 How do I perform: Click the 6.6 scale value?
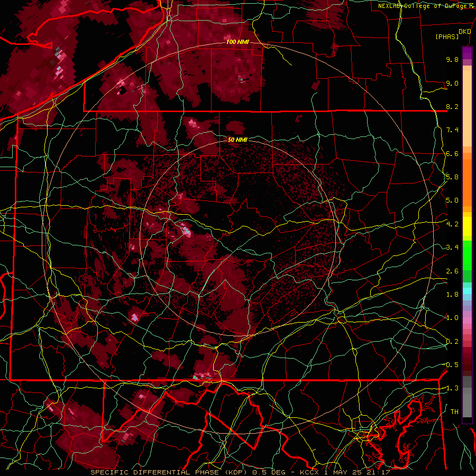[452, 153]
